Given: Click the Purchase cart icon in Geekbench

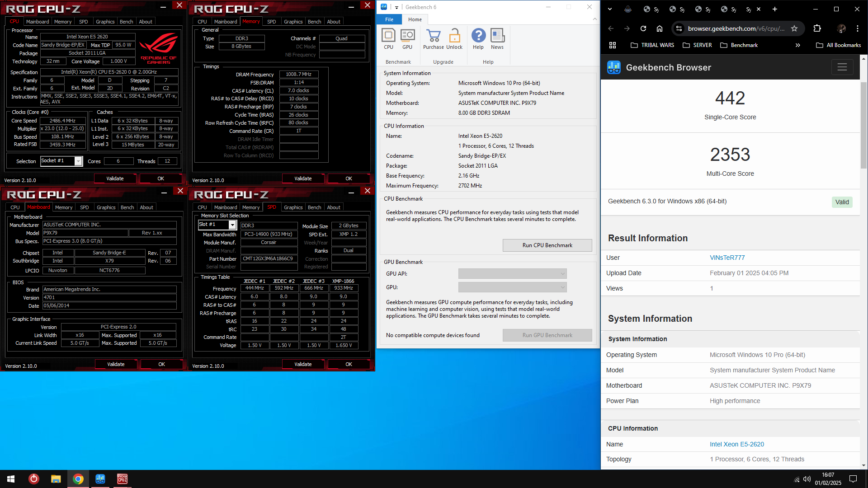Looking at the screenshot, I should (x=433, y=39).
